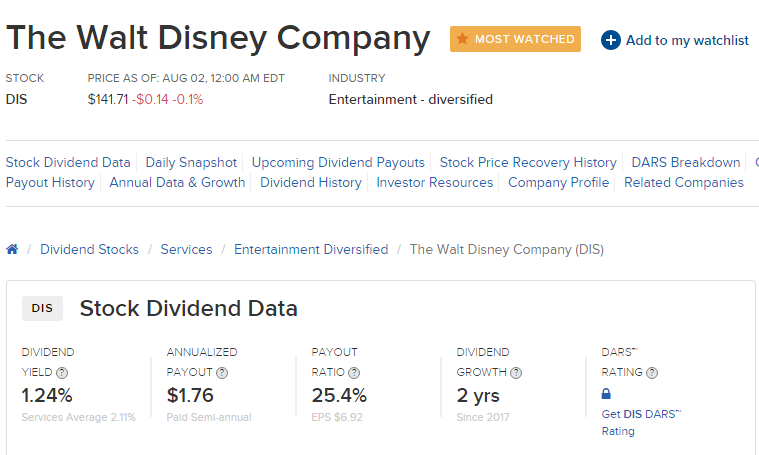Screen dimensions: 759x455
Task: Open the Dividend History link
Action: pyautogui.click(x=311, y=182)
